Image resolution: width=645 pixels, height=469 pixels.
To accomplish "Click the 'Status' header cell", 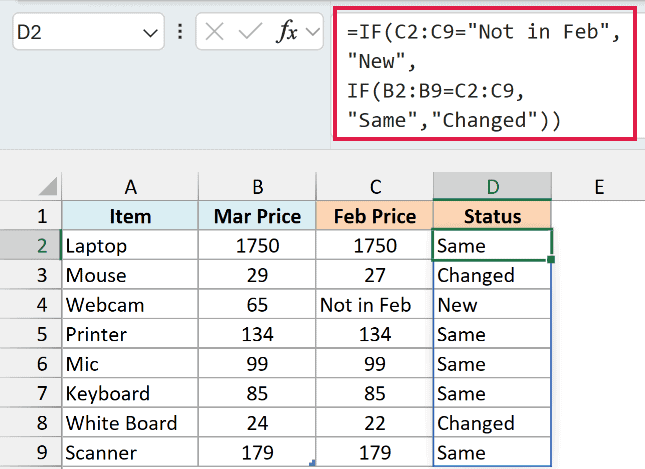I will pos(492,216).
